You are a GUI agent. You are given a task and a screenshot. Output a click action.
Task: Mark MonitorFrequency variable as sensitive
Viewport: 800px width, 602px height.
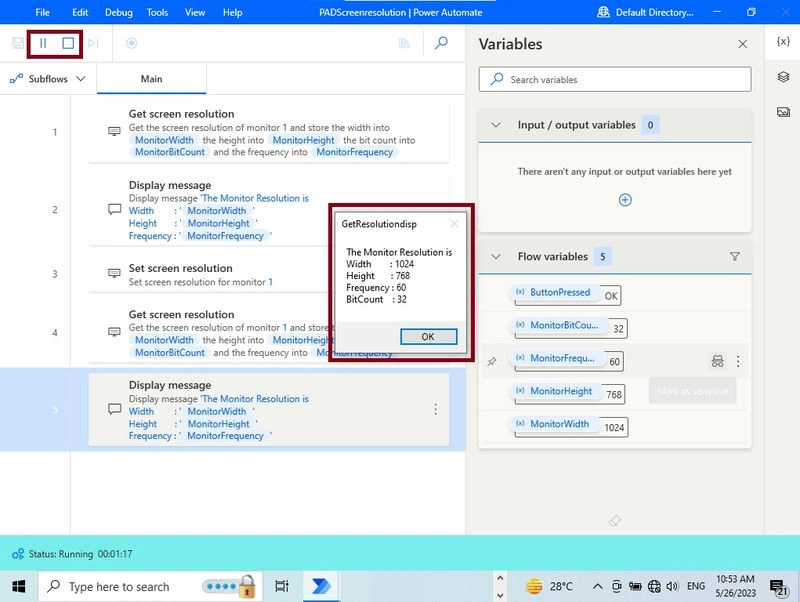(x=717, y=361)
